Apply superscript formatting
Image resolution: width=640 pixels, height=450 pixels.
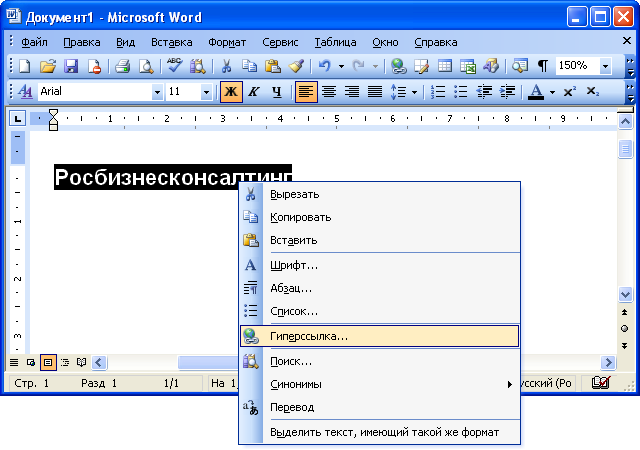pyautogui.click(x=569, y=91)
